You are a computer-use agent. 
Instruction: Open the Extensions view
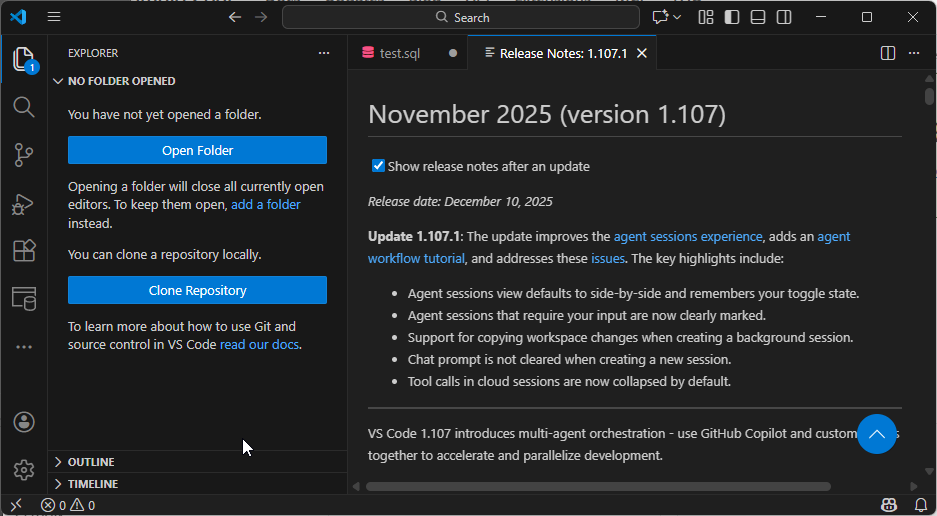(24, 251)
